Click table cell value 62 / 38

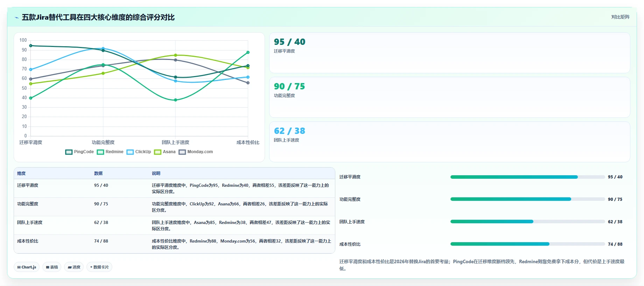point(101,223)
